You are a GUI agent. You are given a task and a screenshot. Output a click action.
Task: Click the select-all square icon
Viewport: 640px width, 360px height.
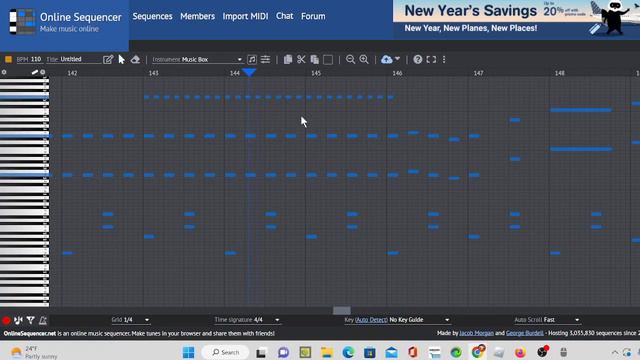coord(328,60)
